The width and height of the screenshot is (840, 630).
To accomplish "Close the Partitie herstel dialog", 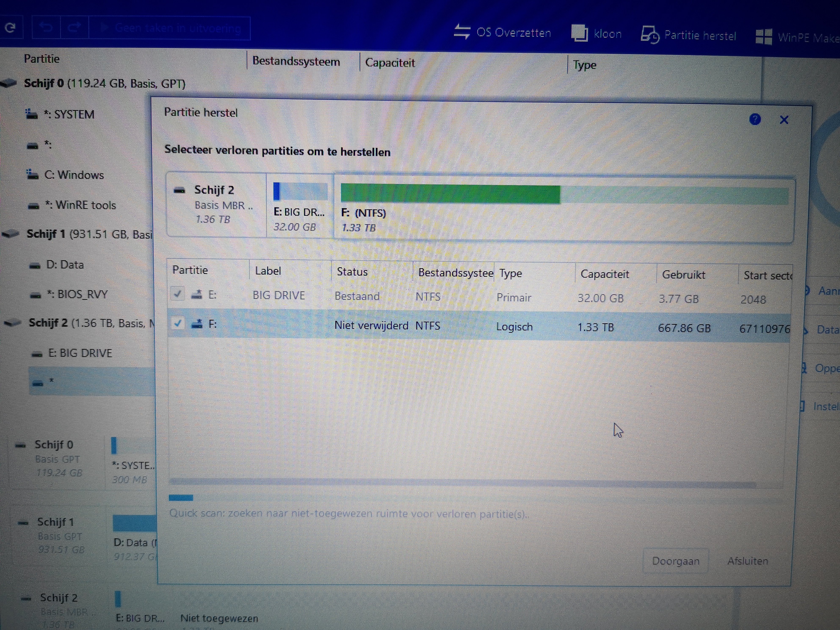I will (x=784, y=120).
